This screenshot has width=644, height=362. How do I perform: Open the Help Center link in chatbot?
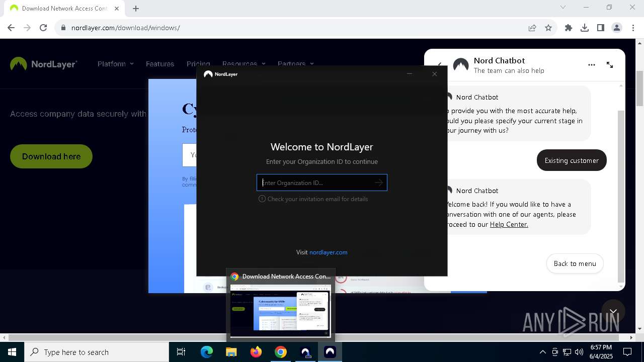[509, 224]
